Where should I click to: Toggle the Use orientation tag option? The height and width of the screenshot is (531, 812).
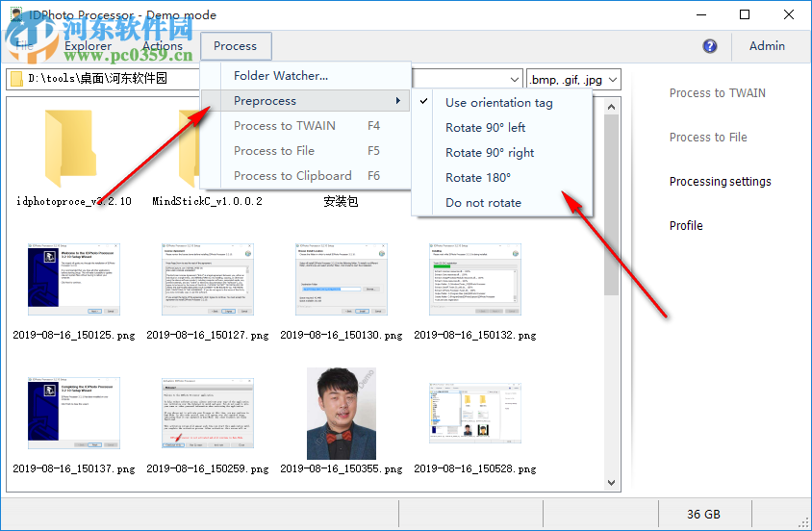point(498,103)
